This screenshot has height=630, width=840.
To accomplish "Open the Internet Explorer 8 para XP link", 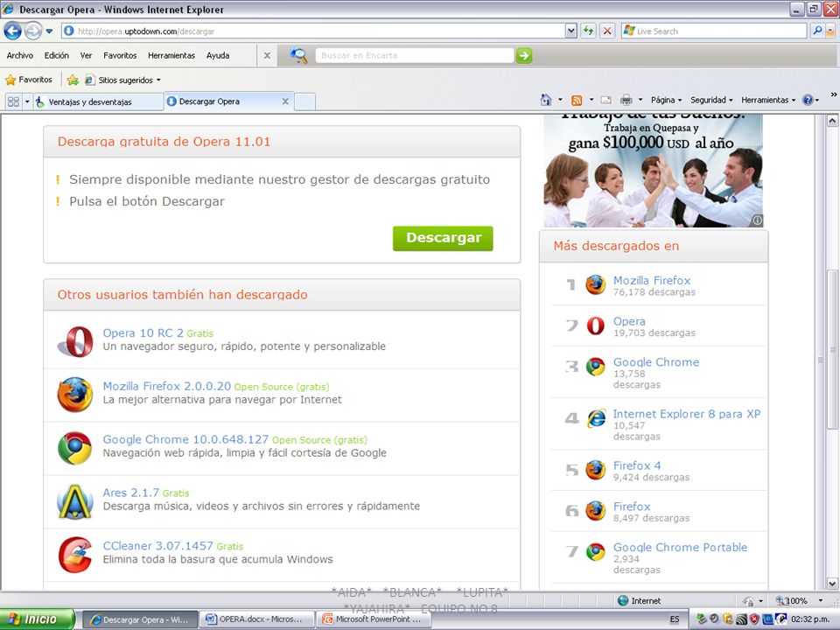I will click(x=687, y=414).
